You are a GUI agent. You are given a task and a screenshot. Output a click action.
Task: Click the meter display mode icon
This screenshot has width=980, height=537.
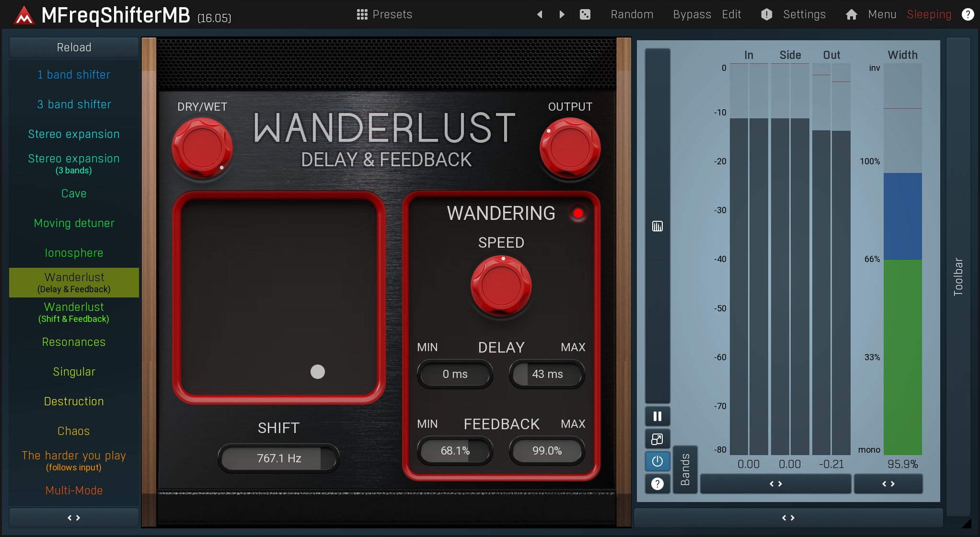click(x=657, y=226)
